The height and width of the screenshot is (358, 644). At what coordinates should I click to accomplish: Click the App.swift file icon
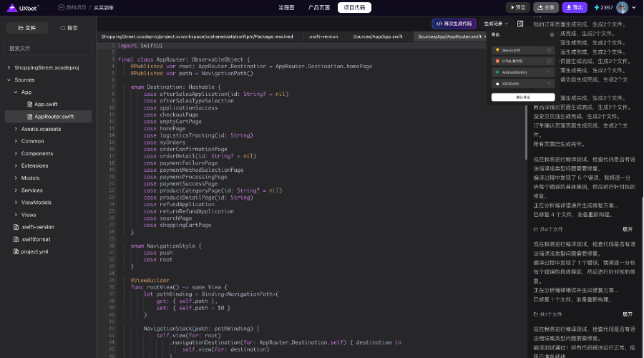30,104
